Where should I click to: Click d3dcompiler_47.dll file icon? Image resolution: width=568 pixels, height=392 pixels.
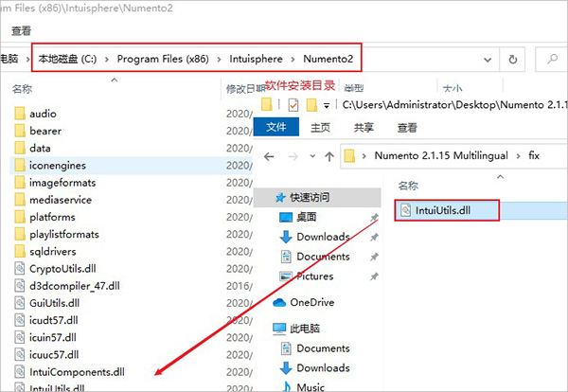(x=20, y=286)
